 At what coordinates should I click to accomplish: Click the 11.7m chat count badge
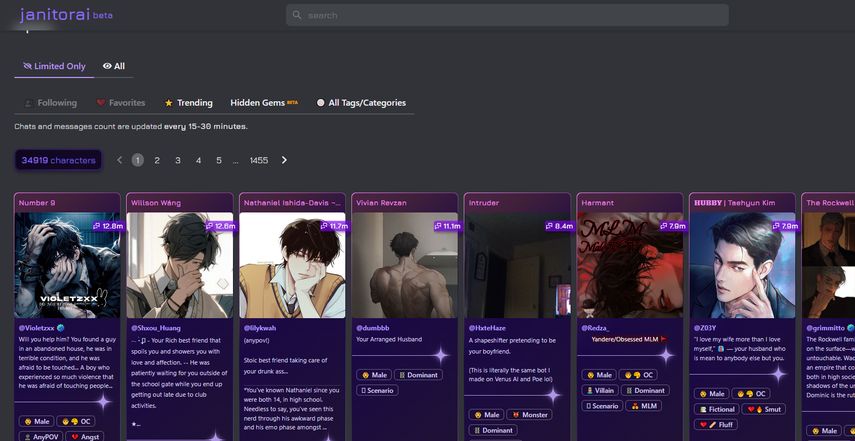[x=334, y=226]
